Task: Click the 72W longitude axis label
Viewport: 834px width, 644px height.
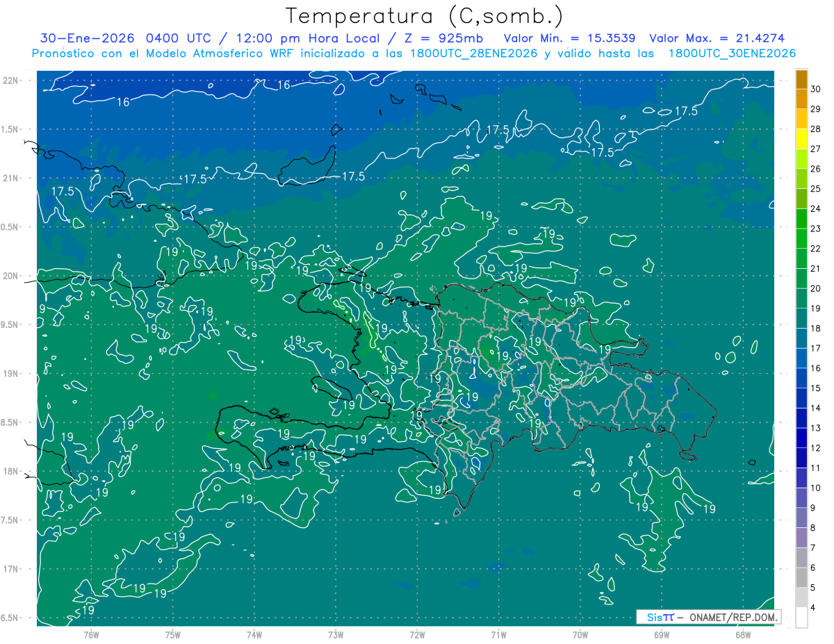Action: [x=417, y=635]
